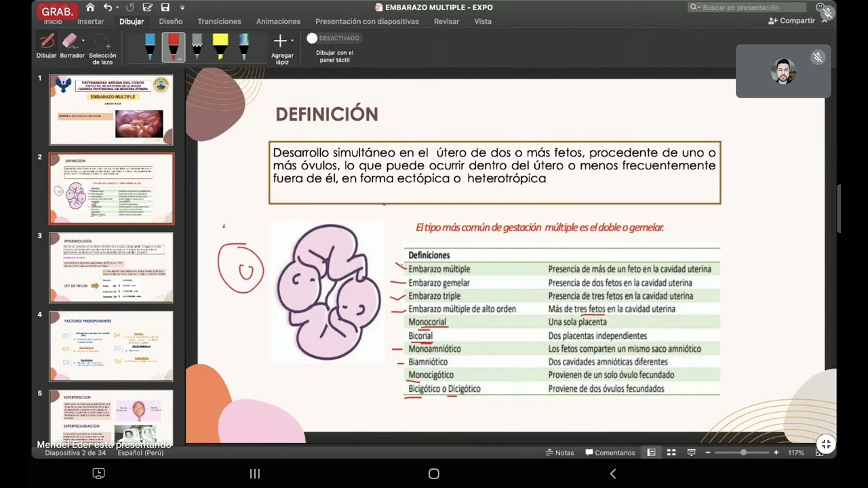The width and height of the screenshot is (868, 488).
Task: Click 'Embarazo gemelar' table row
Action: 562,283
